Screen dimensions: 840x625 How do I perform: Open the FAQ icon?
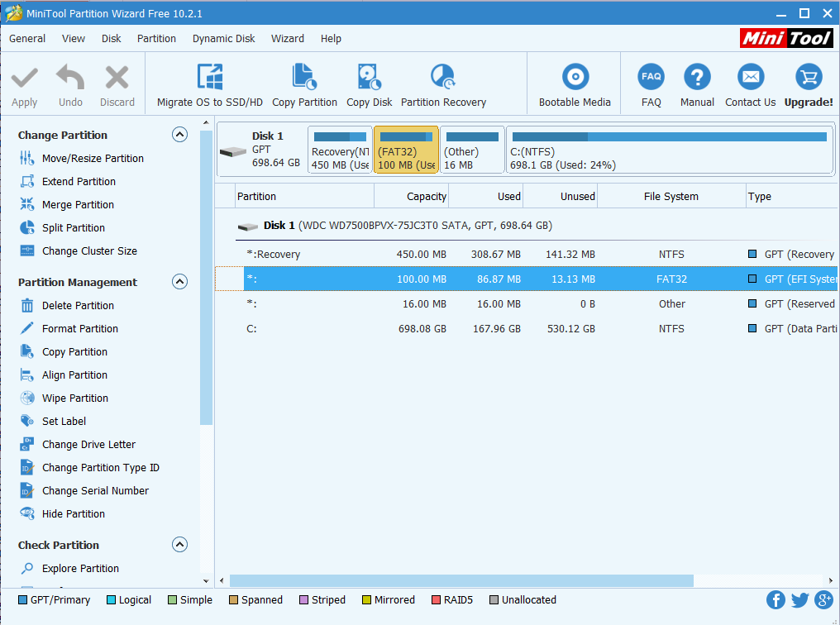651,77
